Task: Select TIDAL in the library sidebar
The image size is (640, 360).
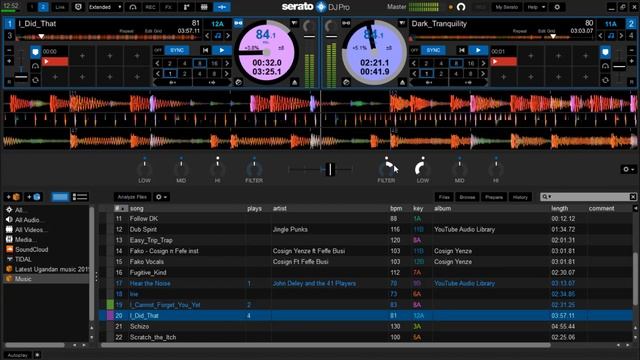Action: 23,259
